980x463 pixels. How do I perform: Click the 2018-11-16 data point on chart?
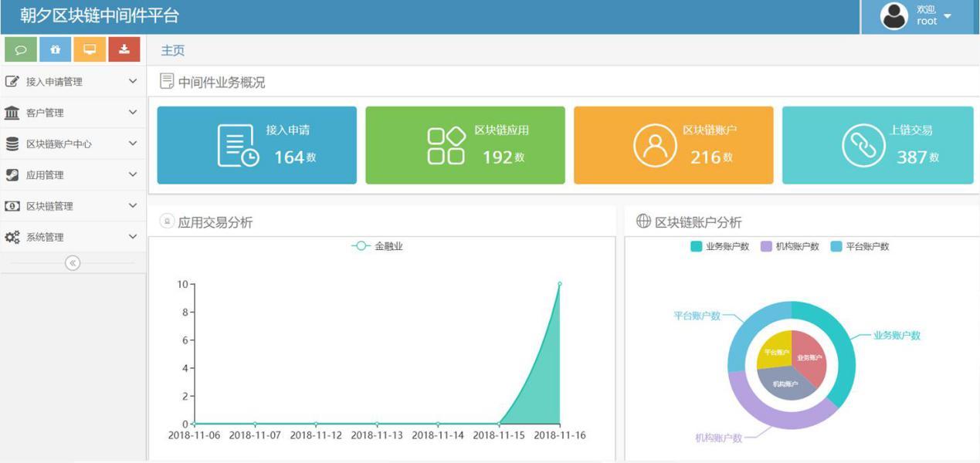559,284
